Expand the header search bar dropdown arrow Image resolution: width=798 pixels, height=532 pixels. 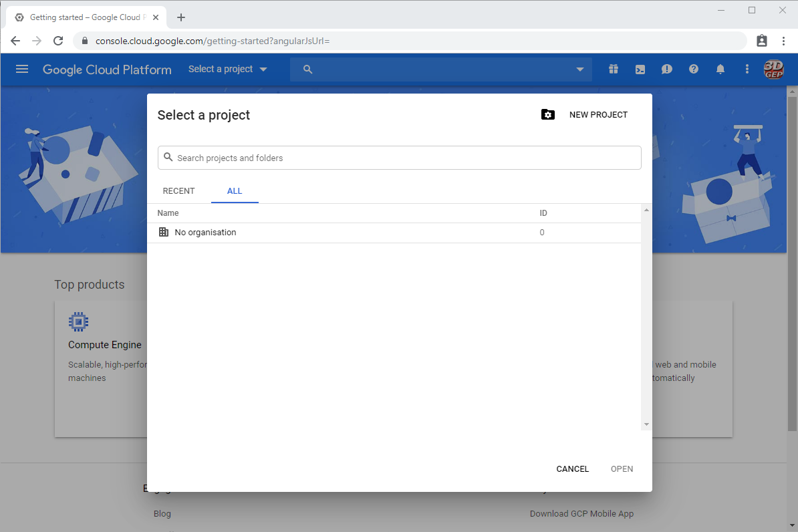(579, 70)
